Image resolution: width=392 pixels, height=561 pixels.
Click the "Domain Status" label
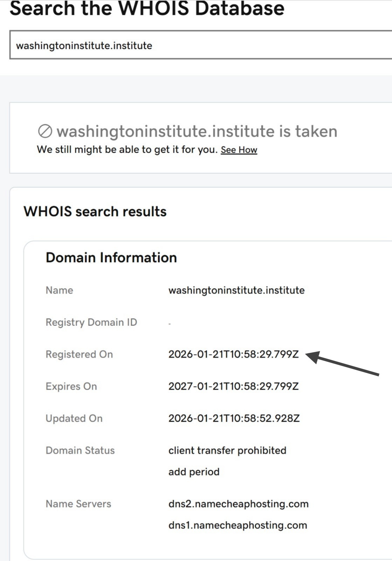80,451
